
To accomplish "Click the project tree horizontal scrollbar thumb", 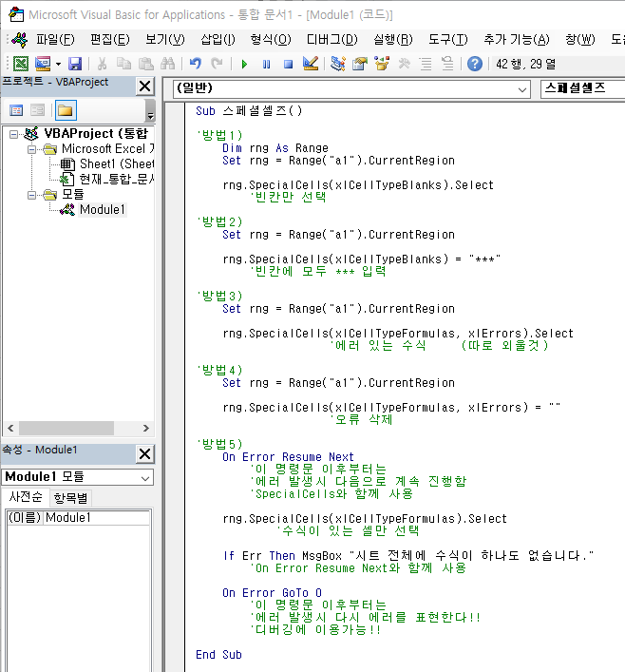I will [66, 428].
